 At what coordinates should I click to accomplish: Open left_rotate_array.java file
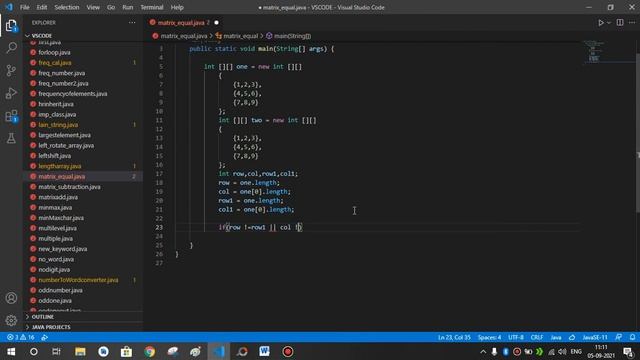[66, 145]
